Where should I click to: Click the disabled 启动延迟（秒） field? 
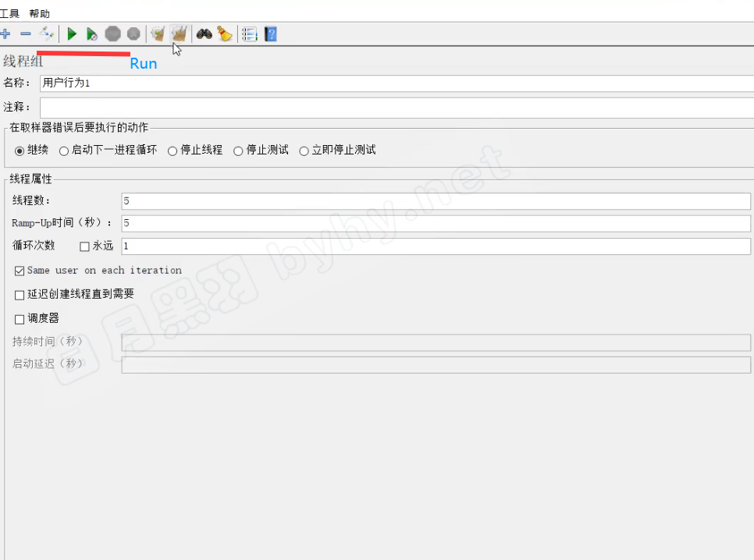tap(436, 365)
